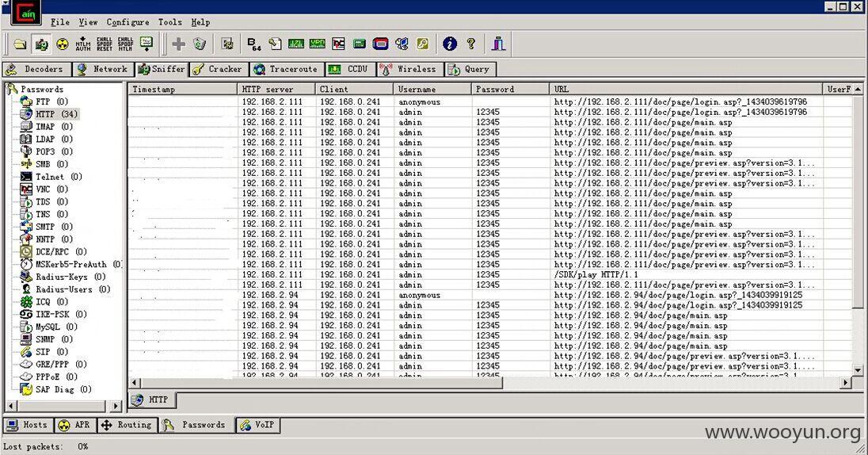Switch to the CCDU tab

point(349,69)
